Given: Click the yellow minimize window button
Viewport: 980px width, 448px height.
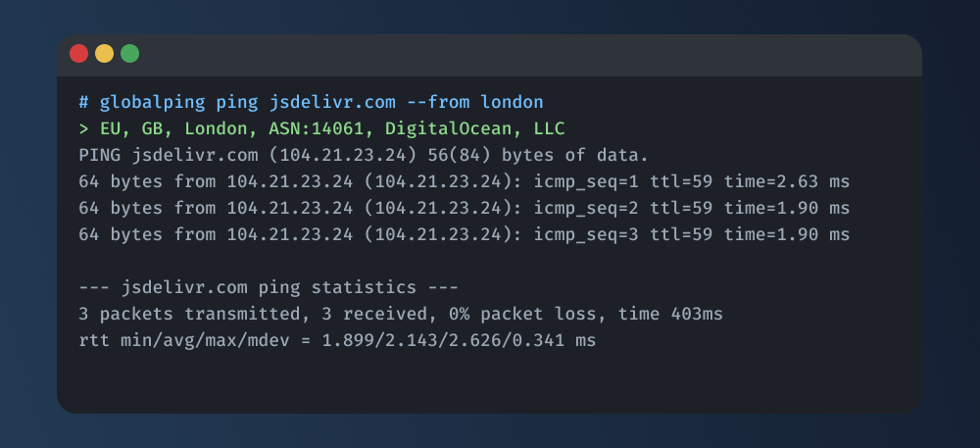Looking at the screenshot, I should click(x=104, y=54).
